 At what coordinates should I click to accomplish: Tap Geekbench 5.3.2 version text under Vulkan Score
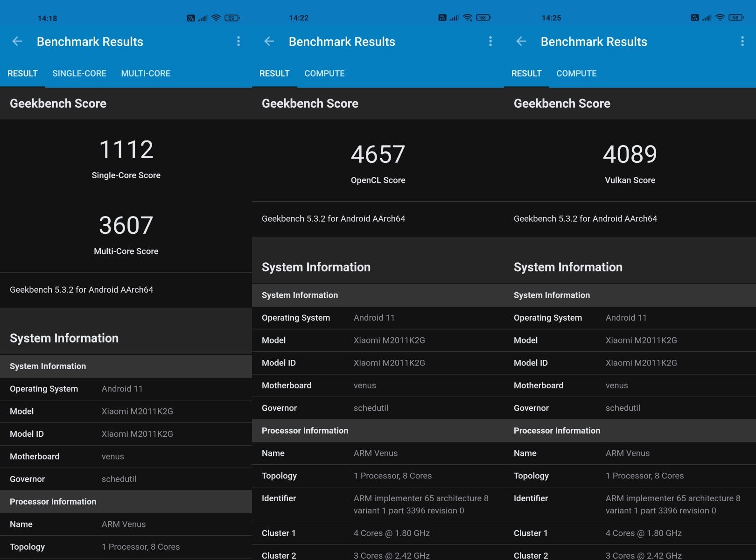586,218
